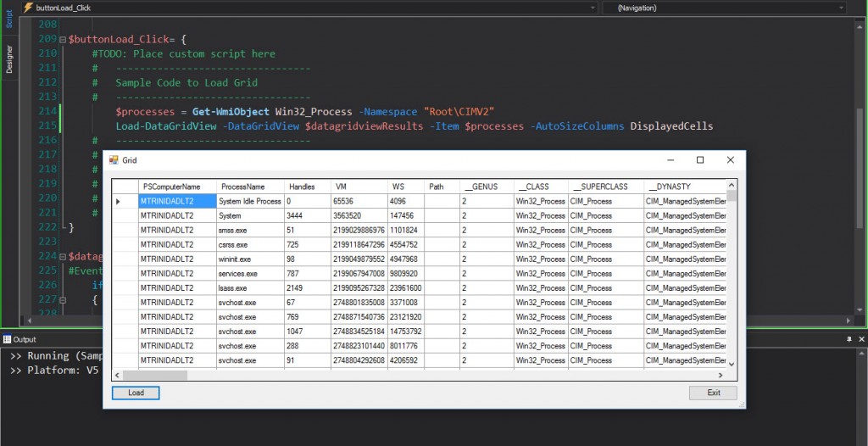Image resolution: width=868 pixels, height=446 pixels.
Task: Sort by ProcessName column header
Action: [x=250, y=187]
